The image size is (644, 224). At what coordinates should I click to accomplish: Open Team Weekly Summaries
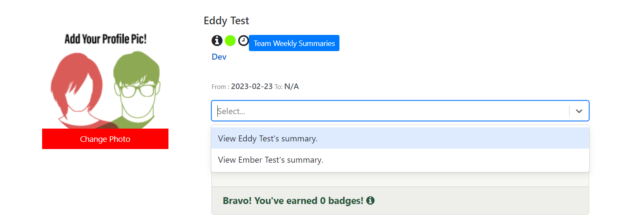point(294,43)
